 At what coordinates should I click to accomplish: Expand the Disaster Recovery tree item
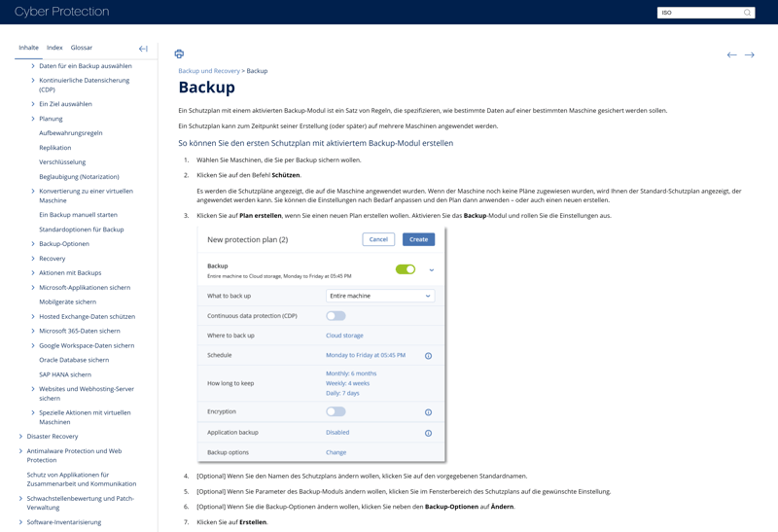(20, 437)
